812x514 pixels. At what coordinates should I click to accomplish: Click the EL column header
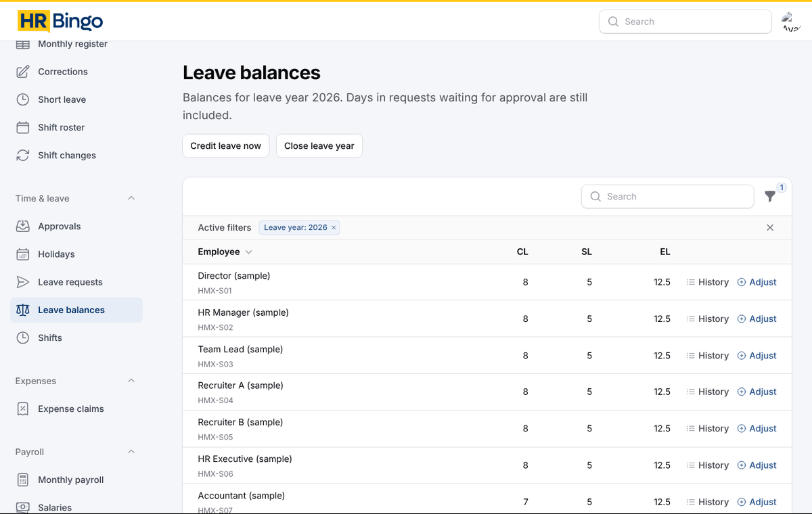[665, 252]
